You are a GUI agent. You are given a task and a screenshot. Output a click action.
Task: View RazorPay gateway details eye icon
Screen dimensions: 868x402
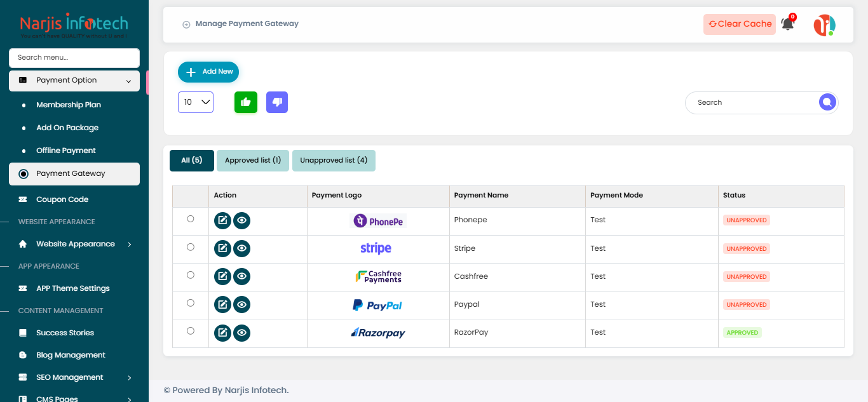coord(241,332)
